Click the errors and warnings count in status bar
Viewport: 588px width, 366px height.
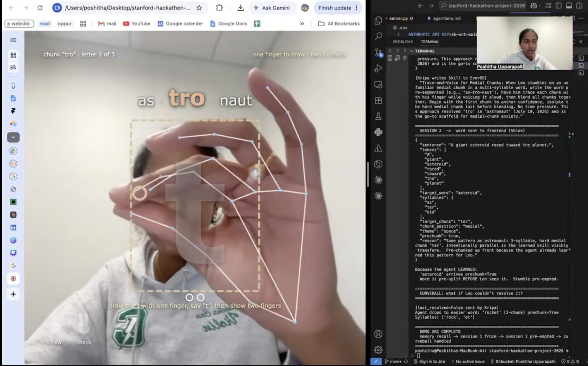pos(570,361)
